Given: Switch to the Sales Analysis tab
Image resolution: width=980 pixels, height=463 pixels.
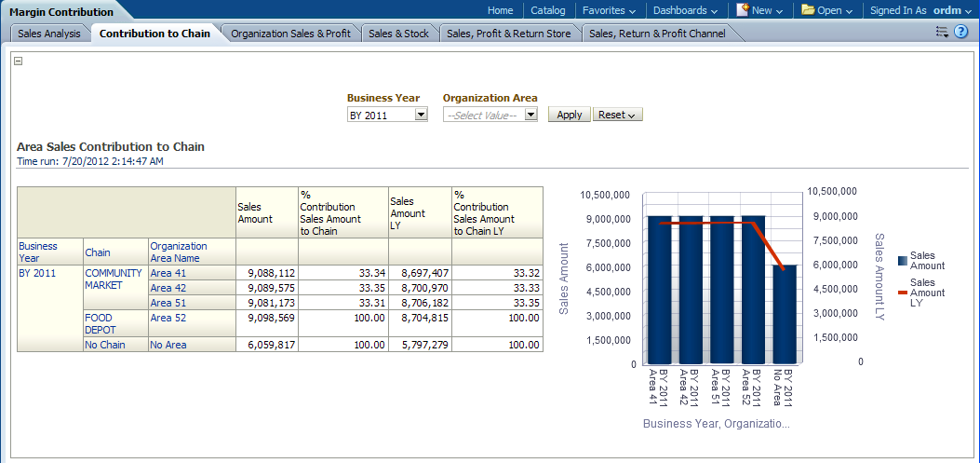Looking at the screenshot, I should tap(49, 34).
